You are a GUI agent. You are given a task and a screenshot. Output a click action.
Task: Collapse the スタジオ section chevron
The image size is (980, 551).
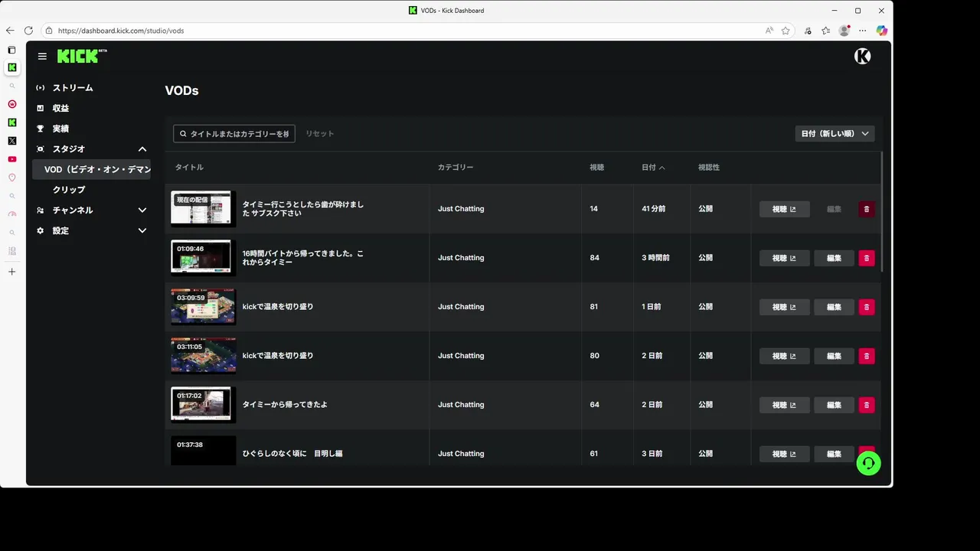click(142, 149)
